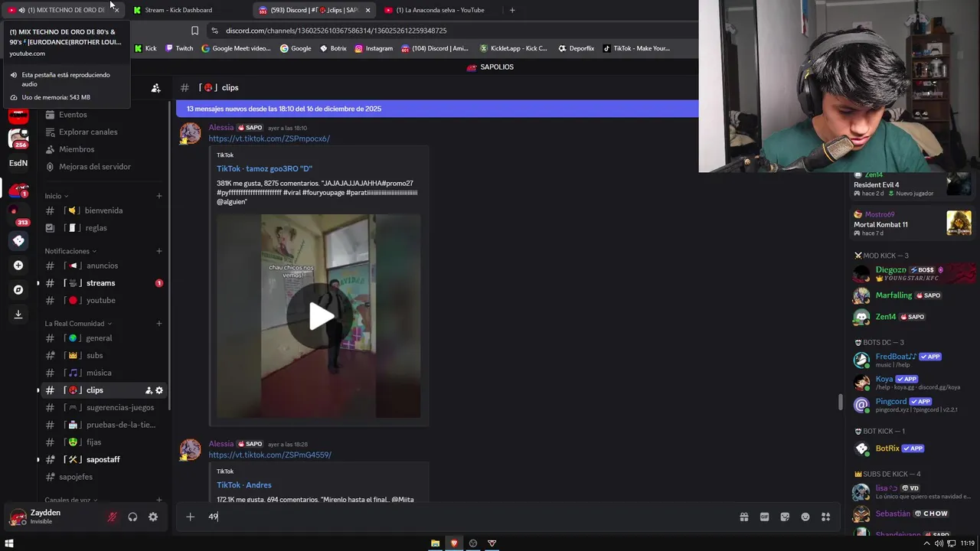Open Instagram bookmark
The height and width of the screenshot is (551, 980).
click(x=374, y=48)
